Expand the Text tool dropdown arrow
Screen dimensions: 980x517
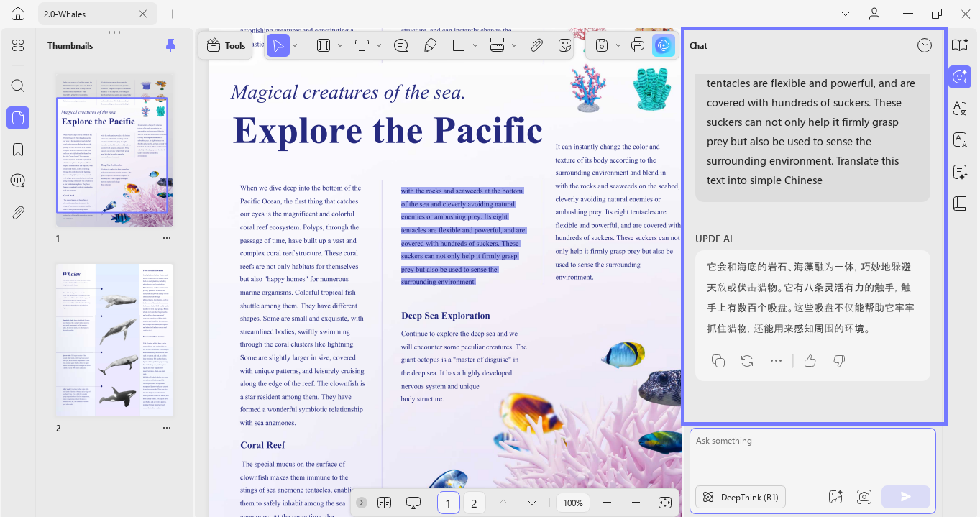pyautogui.click(x=379, y=45)
